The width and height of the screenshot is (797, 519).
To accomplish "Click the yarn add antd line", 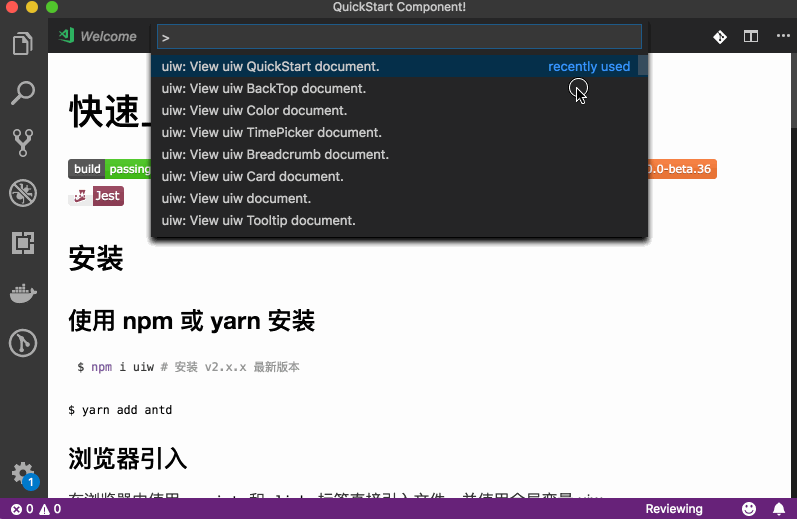I will pyautogui.click(x=120, y=410).
